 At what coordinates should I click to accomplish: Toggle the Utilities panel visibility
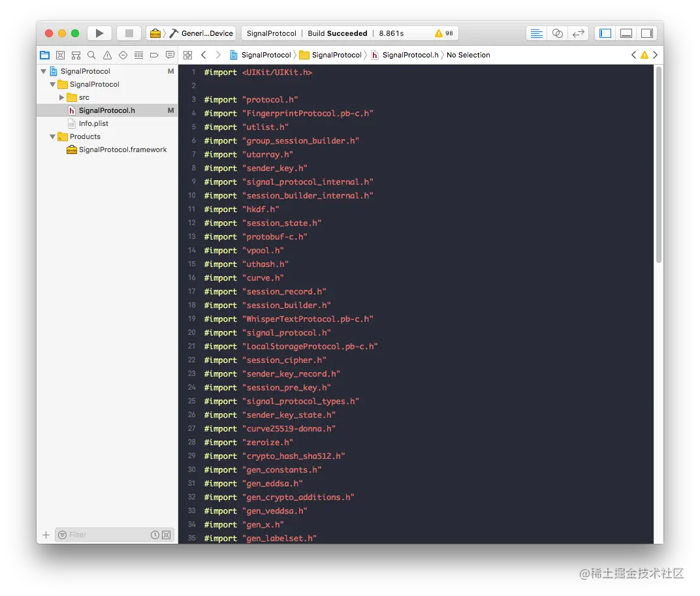(647, 33)
